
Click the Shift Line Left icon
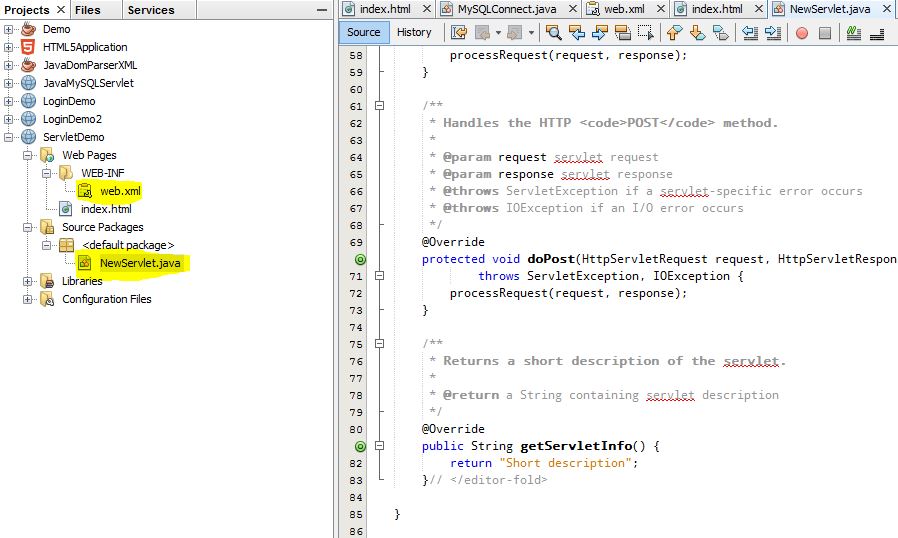click(x=749, y=32)
